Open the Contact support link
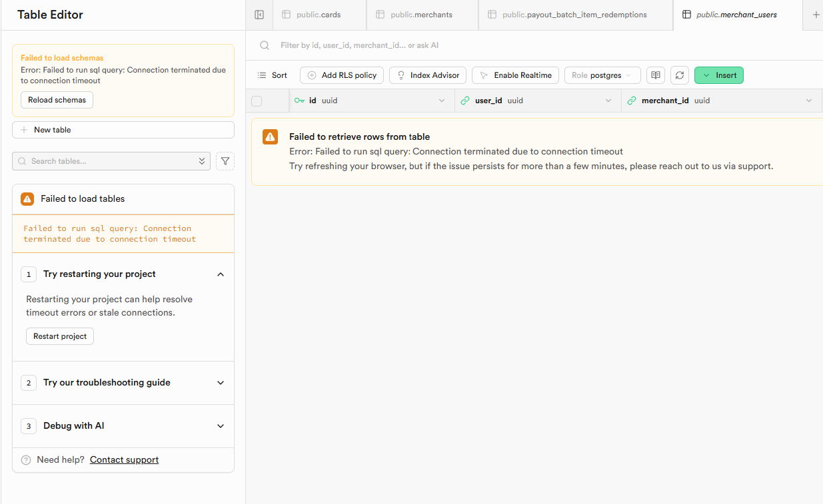 pyautogui.click(x=124, y=460)
